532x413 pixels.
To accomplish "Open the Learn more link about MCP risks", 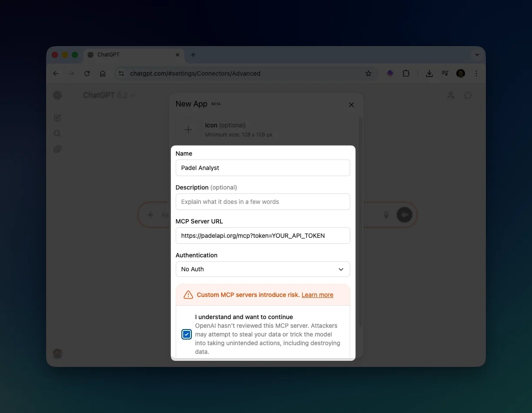I will tap(317, 295).
